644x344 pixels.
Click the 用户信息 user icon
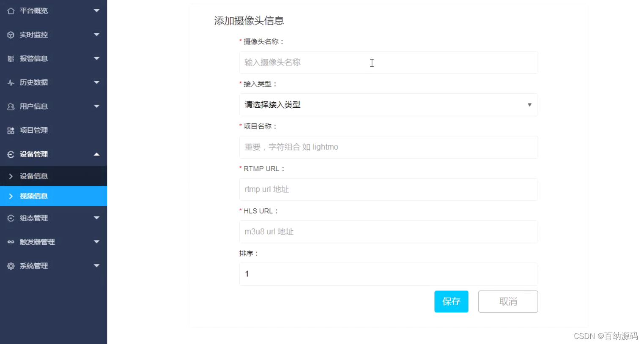[10, 106]
